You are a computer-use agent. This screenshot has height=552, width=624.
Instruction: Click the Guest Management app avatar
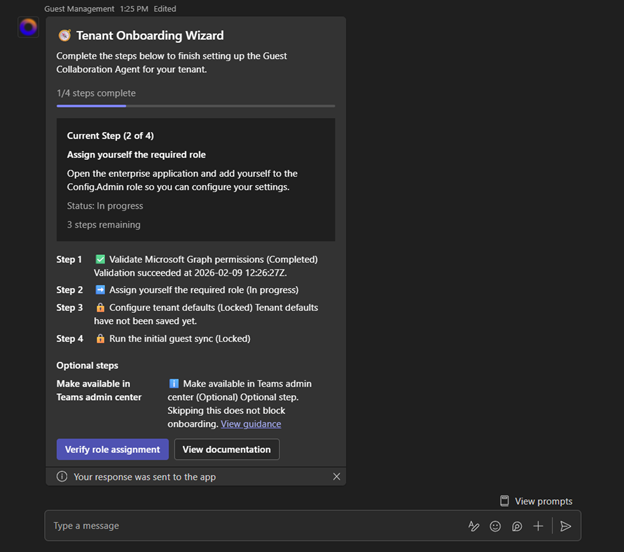(x=28, y=27)
